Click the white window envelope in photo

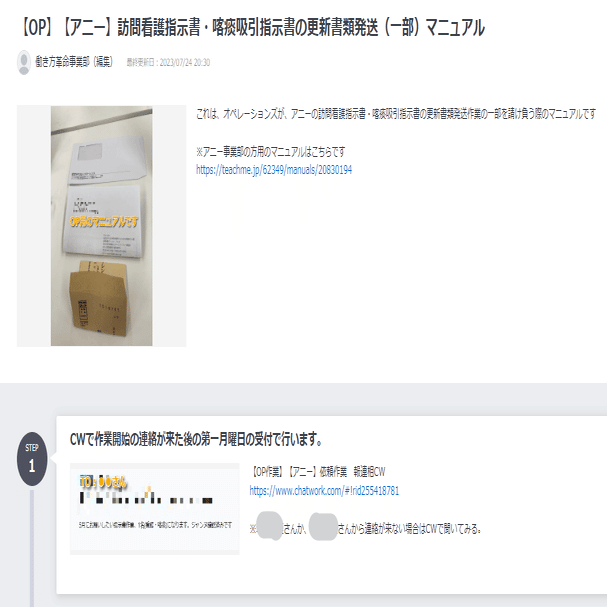coord(107,158)
